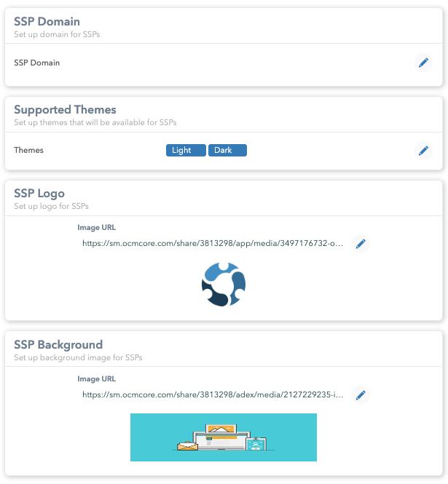Click the SSP Background section heading

tap(58, 345)
